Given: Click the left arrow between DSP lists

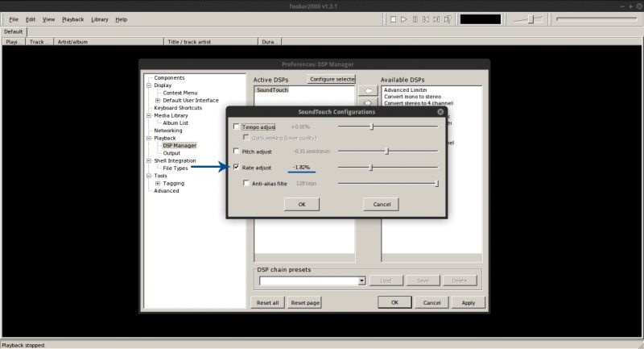Looking at the screenshot, I should coord(368,90).
